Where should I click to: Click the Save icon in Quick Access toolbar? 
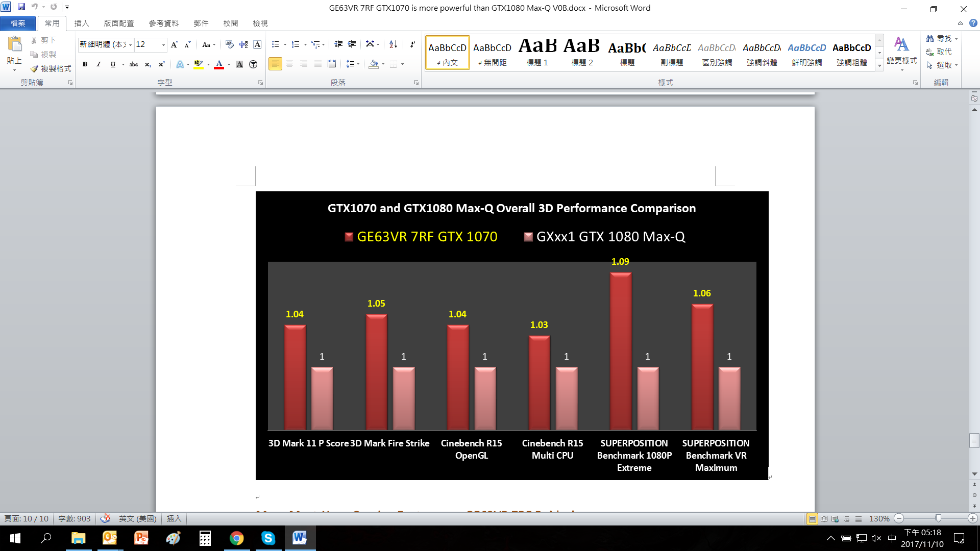pos(21,7)
